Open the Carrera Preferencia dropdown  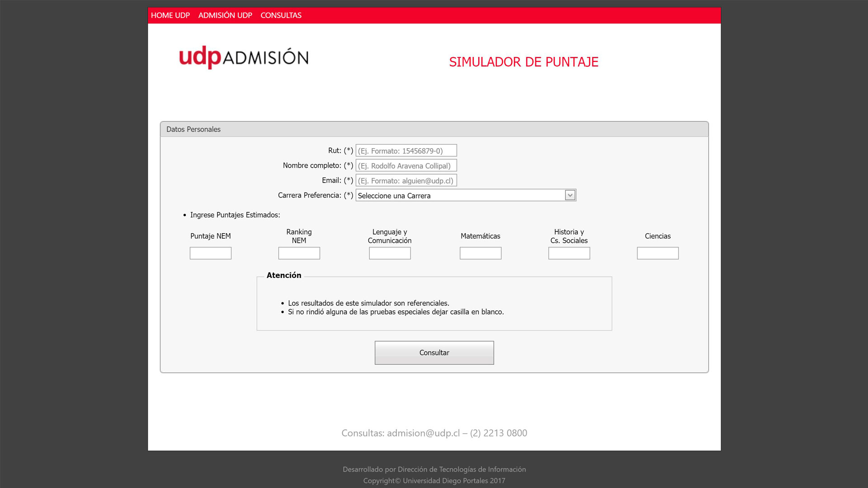(x=466, y=195)
